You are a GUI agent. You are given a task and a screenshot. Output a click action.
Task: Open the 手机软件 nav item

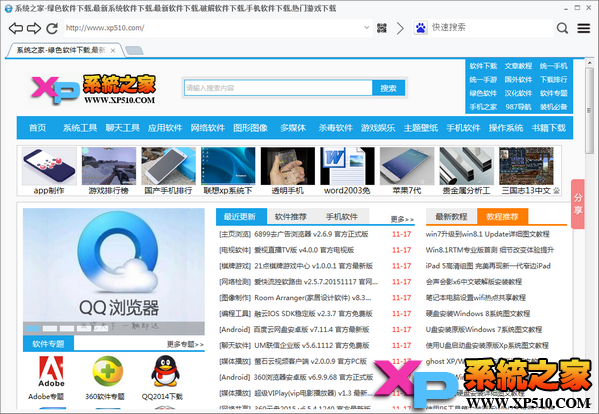point(463,128)
